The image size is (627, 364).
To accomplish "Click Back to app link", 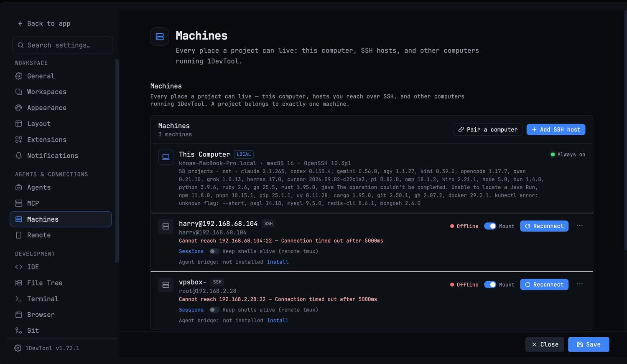I will click(44, 23).
